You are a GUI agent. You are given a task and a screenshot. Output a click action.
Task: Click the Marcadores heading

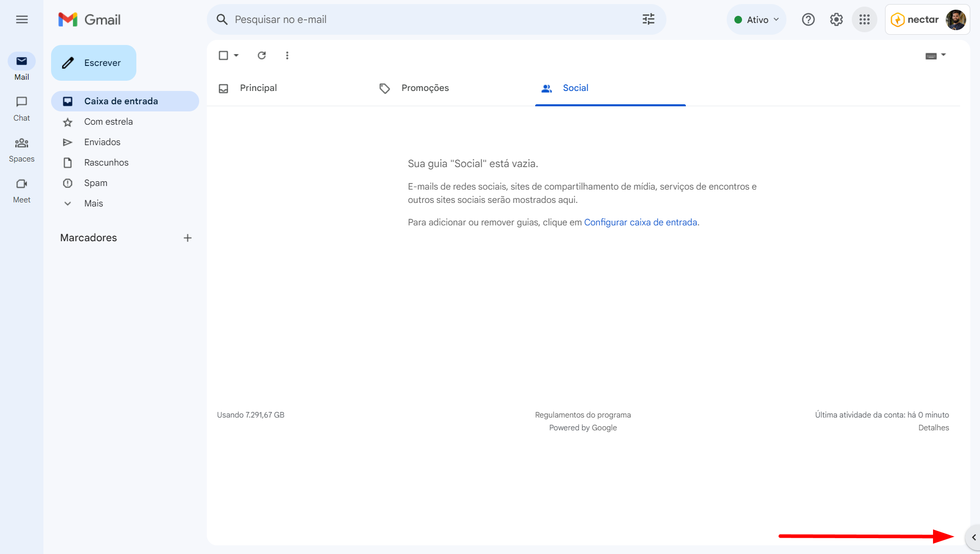88,238
